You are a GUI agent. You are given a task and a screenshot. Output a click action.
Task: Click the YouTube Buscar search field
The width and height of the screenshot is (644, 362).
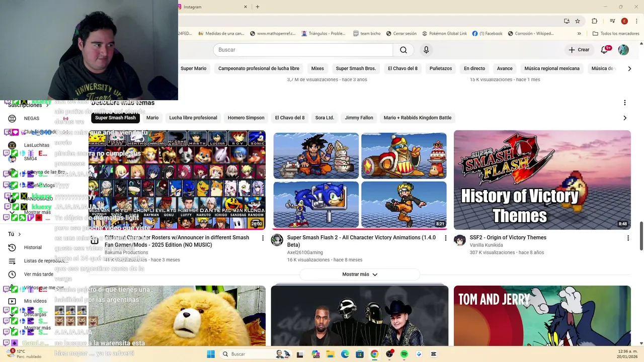(x=303, y=50)
